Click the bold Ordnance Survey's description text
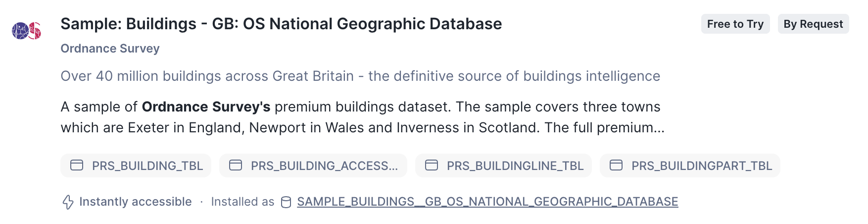Image resolution: width=868 pixels, height=224 pixels. click(x=206, y=107)
